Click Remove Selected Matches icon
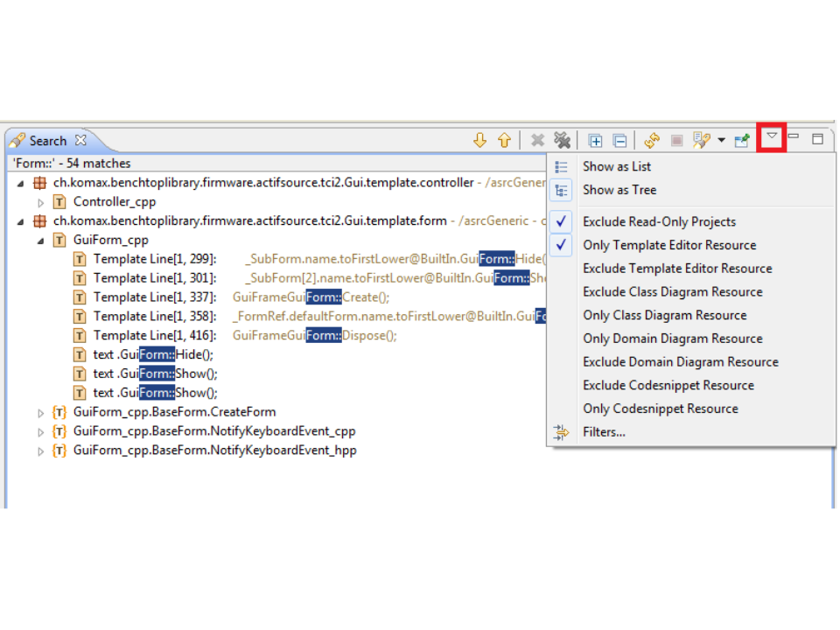The width and height of the screenshot is (840, 630). 538,140
